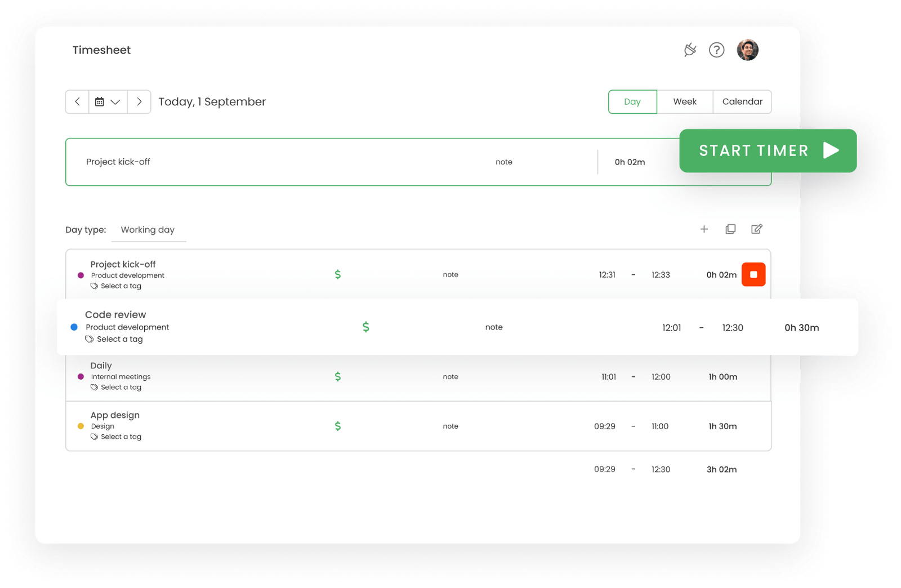Screen dimensions: 901x588
Task: Click the bulk edit pencil icon
Action: point(756,229)
